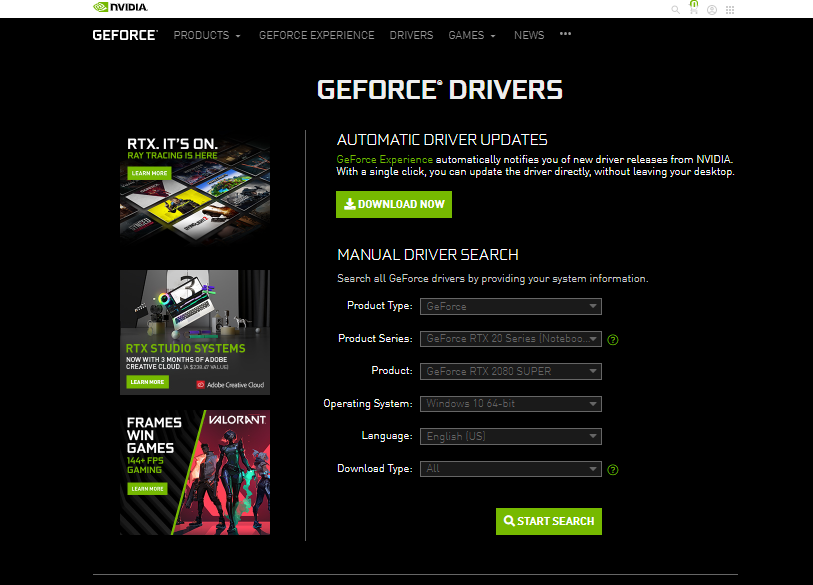The height and width of the screenshot is (585, 813).
Task: Go to GeForce Experience page
Action: 317,35
